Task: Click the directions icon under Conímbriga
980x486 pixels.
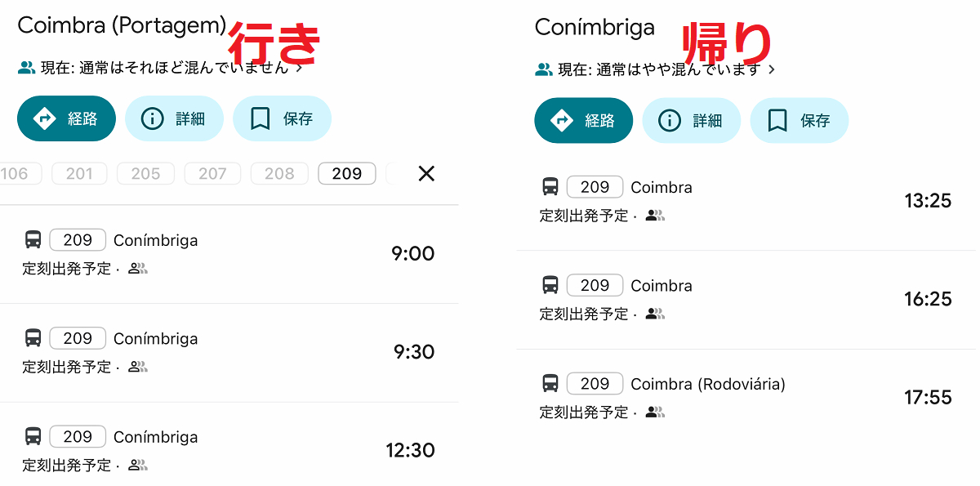Action: click(x=562, y=121)
